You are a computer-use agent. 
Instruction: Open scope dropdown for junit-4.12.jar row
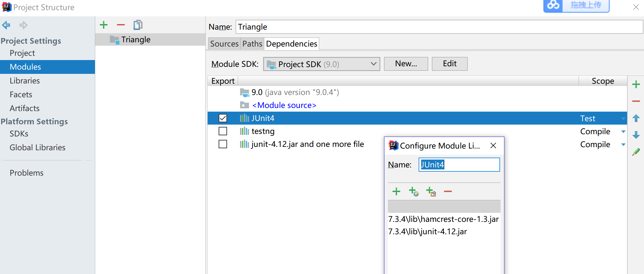(x=623, y=144)
